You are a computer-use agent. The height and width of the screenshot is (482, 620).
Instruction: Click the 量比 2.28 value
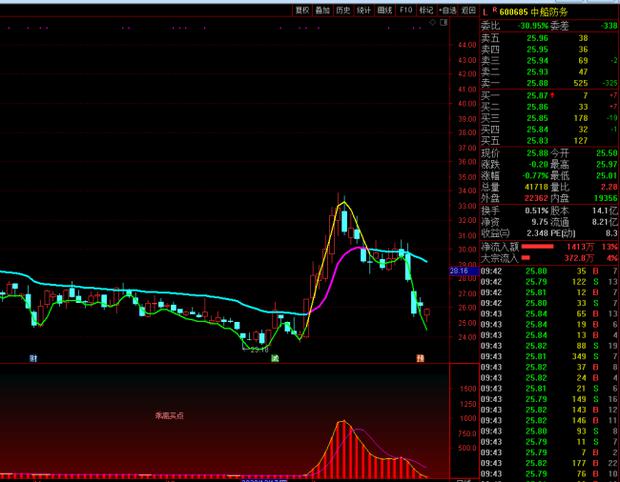point(609,187)
